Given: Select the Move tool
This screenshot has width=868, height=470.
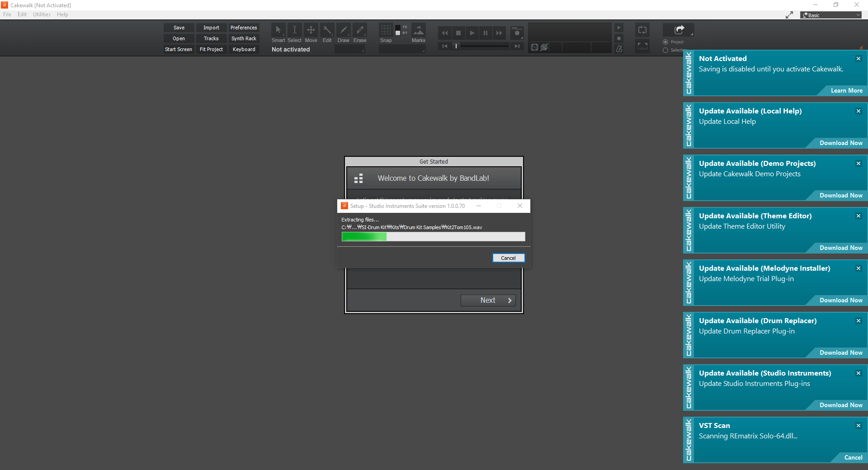Looking at the screenshot, I should tap(311, 30).
